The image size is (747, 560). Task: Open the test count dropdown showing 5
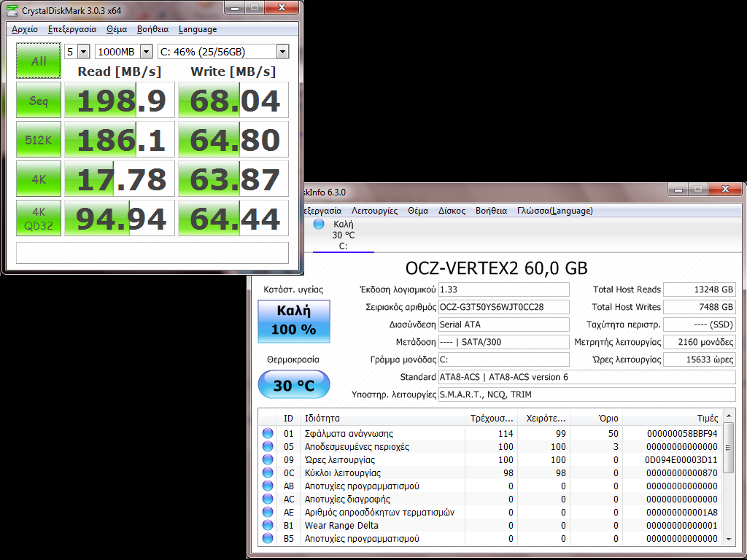coord(77,52)
